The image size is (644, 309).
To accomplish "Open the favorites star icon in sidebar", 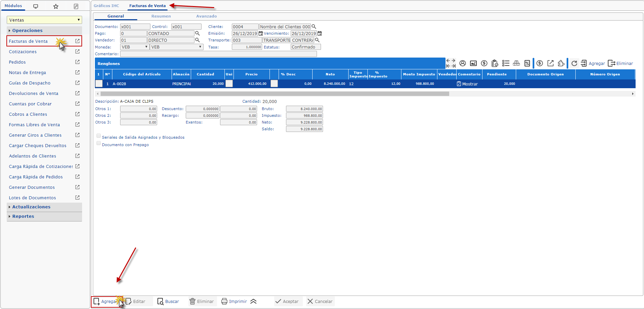I will click(56, 6).
